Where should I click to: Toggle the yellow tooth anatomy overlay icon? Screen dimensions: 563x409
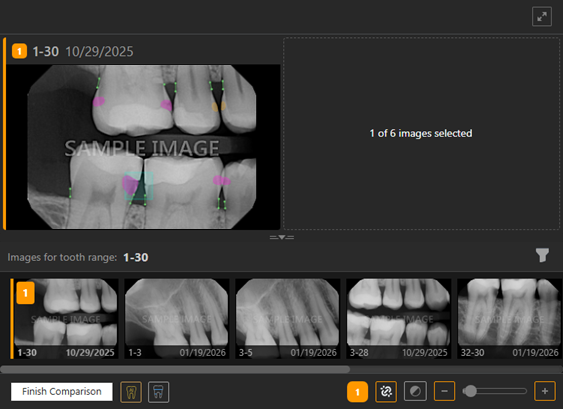click(x=131, y=392)
